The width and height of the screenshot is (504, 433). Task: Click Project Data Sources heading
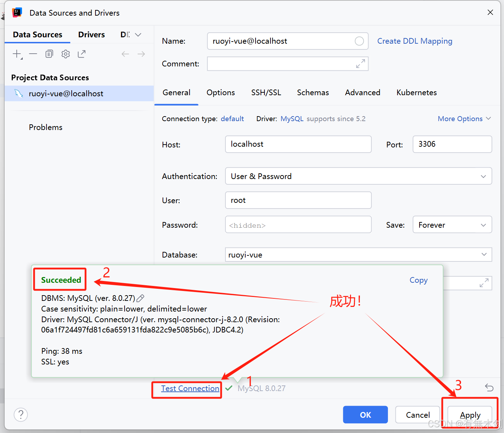tap(50, 77)
